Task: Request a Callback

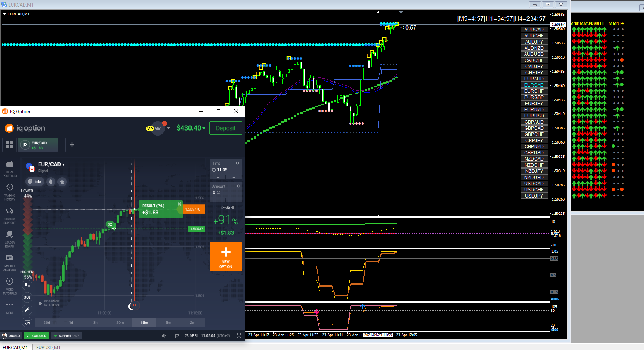Action: click(x=36, y=336)
